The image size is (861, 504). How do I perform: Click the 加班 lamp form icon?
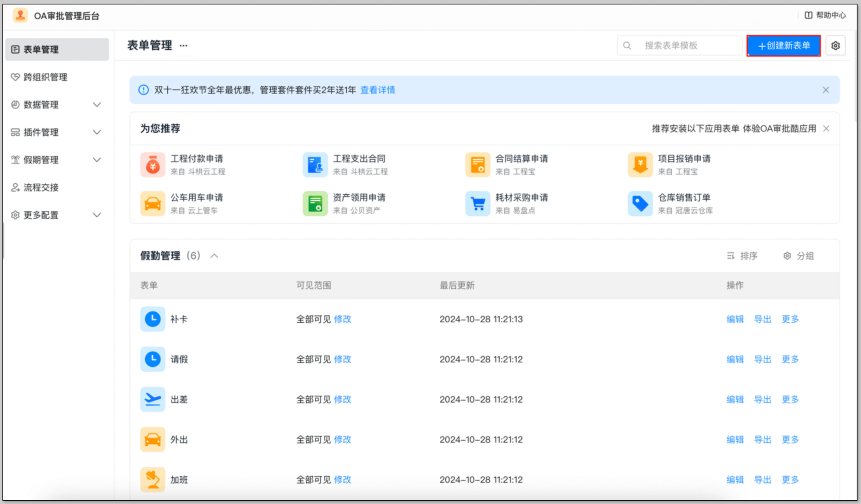tap(153, 480)
